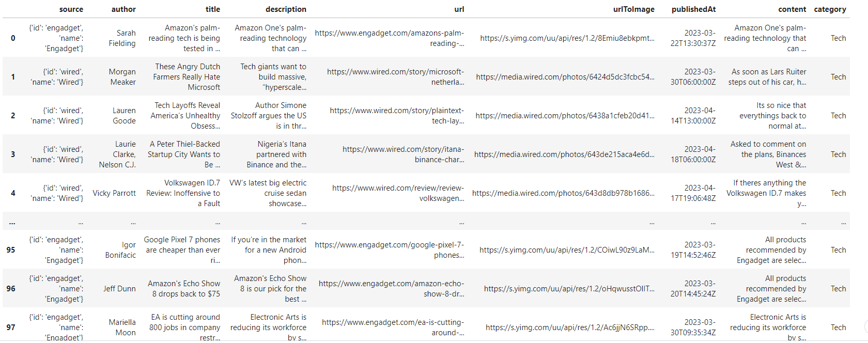Open the Wired microsoft-netherlands story URL
Viewport: 868px width, 343px height.
395,77
